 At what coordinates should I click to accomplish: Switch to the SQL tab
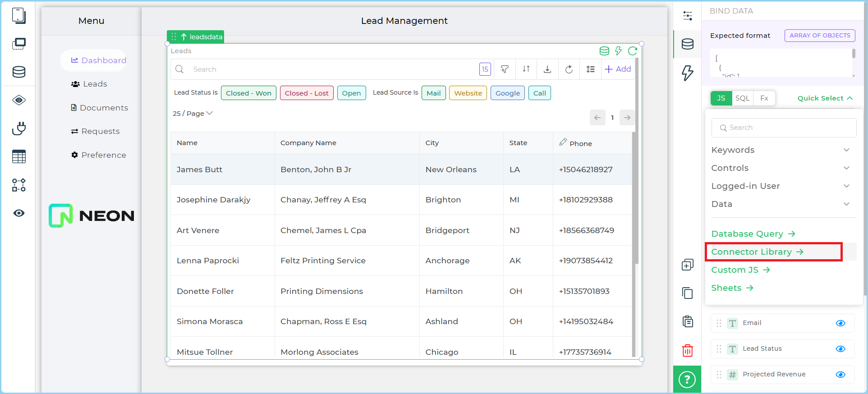[742, 98]
